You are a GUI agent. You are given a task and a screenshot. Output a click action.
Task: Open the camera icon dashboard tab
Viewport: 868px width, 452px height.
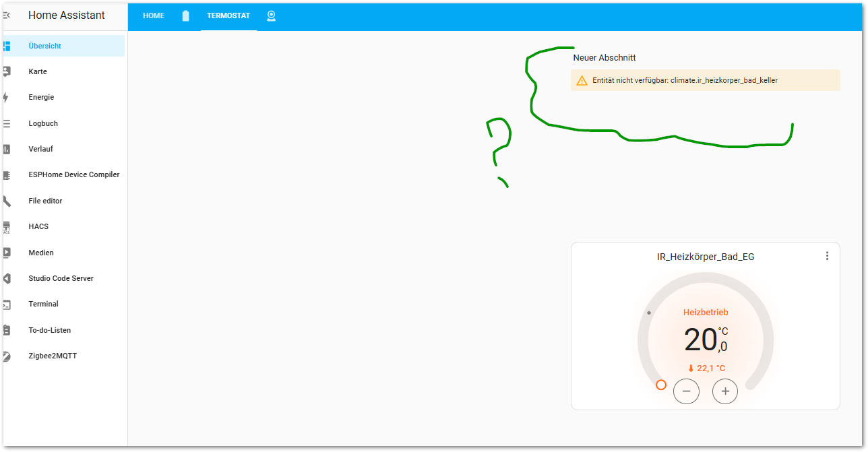[271, 15]
